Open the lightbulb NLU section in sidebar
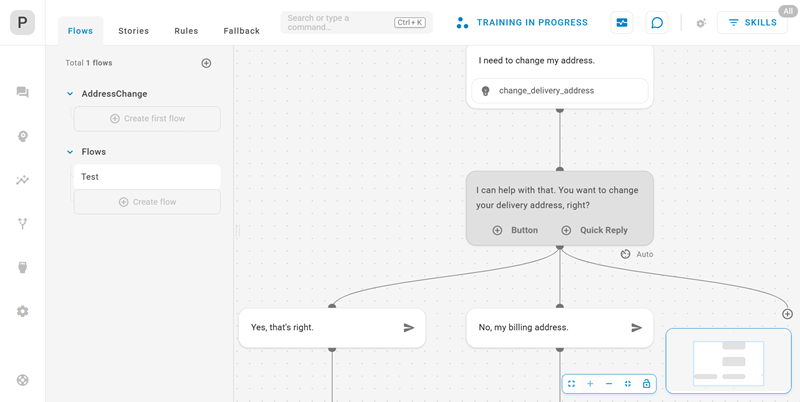 pos(22,137)
